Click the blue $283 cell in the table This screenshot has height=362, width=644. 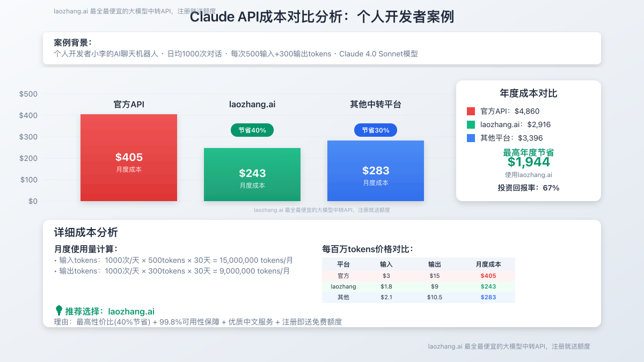click(x=488, y=297)
